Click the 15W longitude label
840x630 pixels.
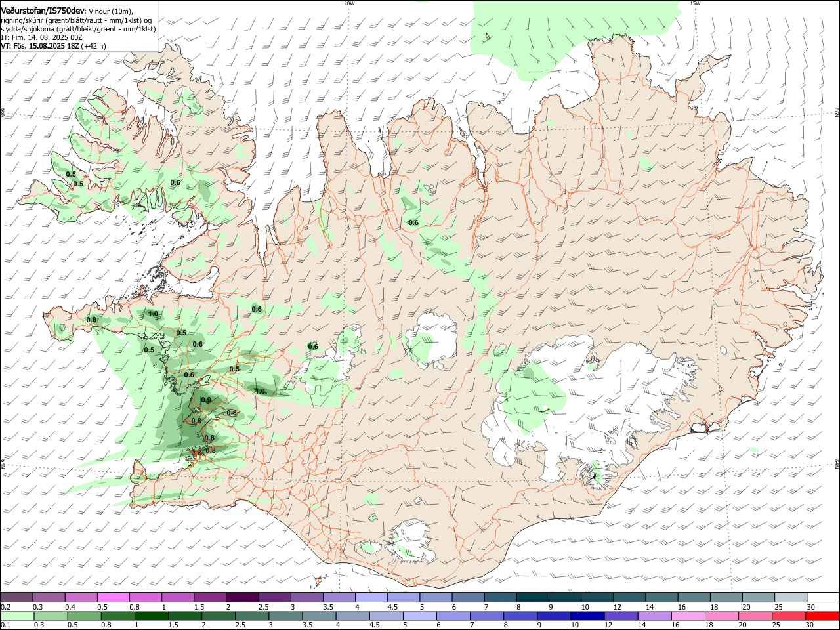pos(695,3)
